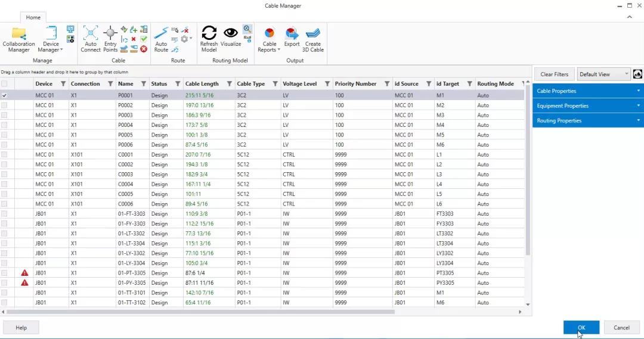The width and height of the screenshot is (644, 339).
Task: Toggle the select-all checkbox in the header
Action: click(4, 84)
